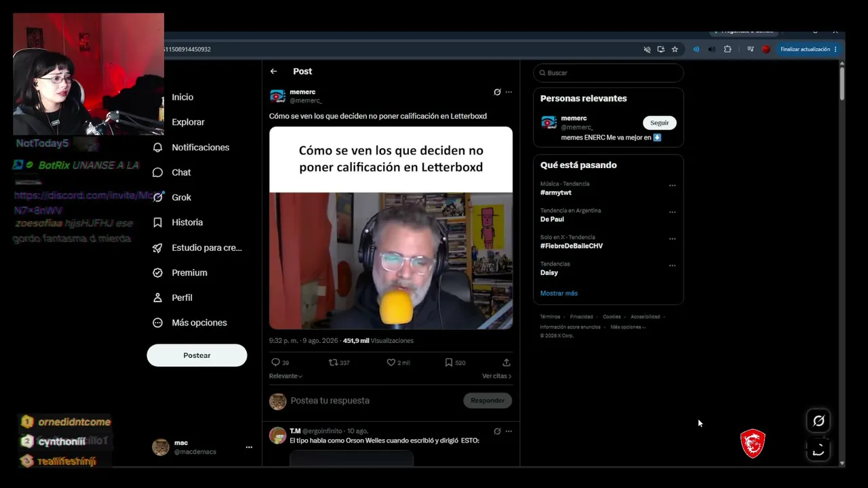Click Términos footer link

[x=550, y=317]
